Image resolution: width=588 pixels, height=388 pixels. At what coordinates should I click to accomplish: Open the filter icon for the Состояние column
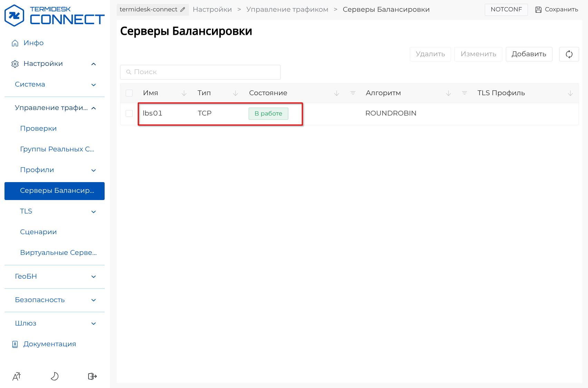pyautogui.click(x=353, y=93)
